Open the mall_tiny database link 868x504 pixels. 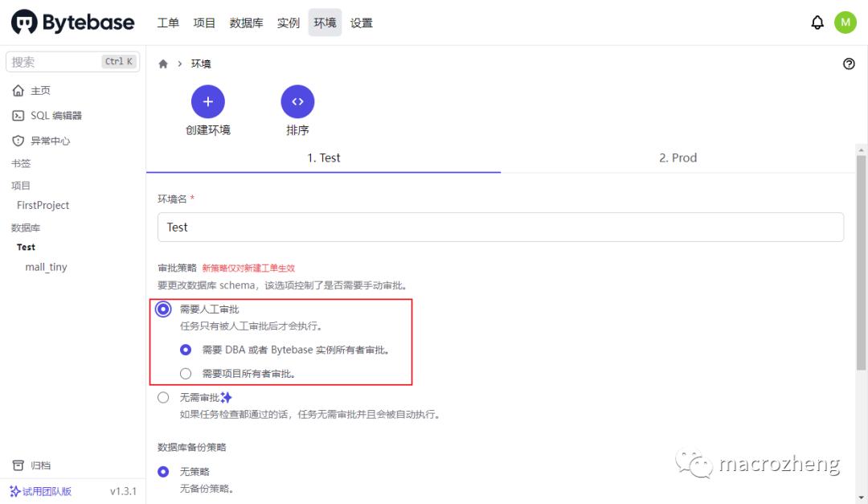(46, 267)
